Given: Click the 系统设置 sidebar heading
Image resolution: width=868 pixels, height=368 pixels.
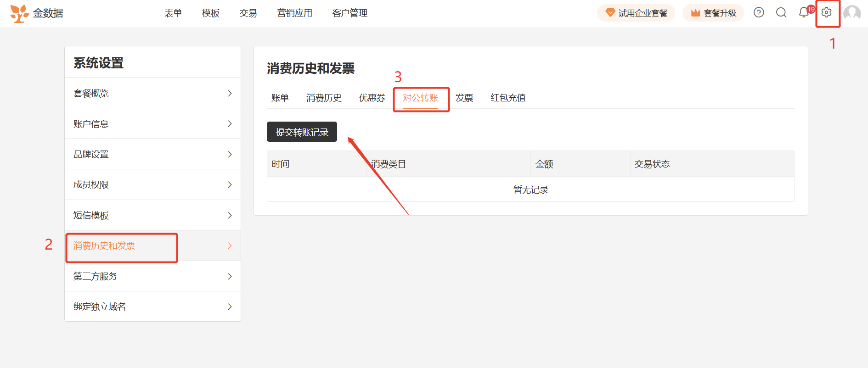Looking at the screenshot, I should tap(99, 63).
